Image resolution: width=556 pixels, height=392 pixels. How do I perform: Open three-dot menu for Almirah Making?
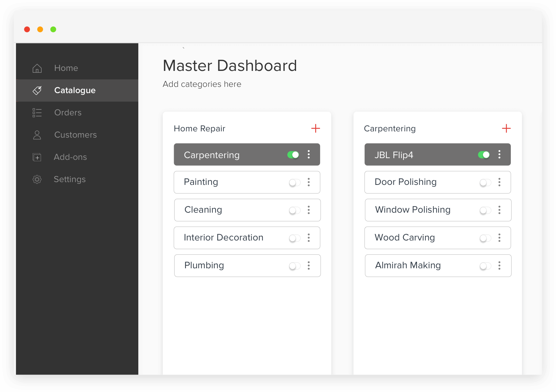[499, 266]
